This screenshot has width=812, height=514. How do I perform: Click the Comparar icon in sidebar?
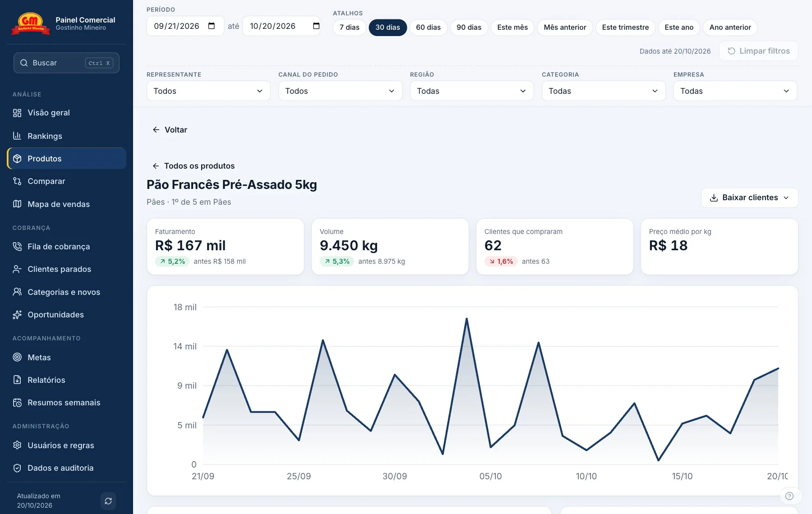(17, 181)
